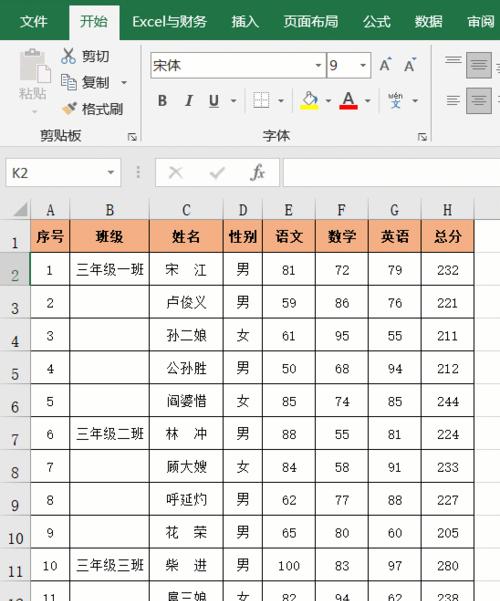Open the font size dropdown showing 9

(362, 66)
